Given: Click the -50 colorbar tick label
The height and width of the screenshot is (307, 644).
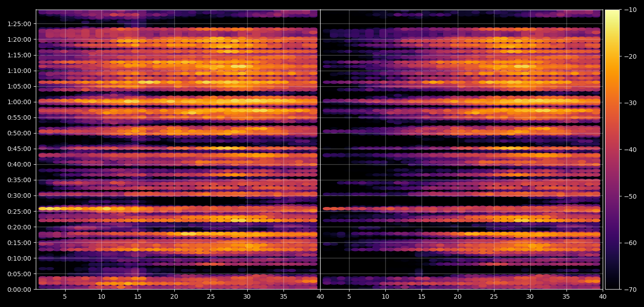Looking at the screenshot, I should 630,196.
